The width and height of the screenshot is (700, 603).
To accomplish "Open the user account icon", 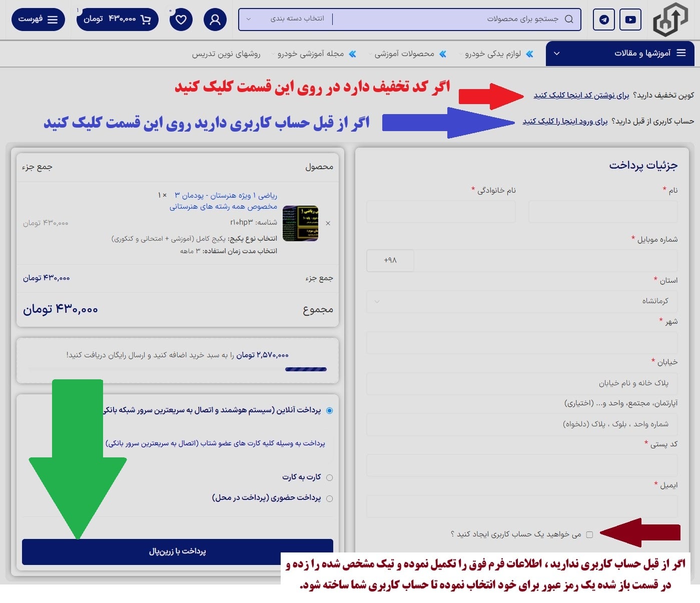I will coord(215,20).
